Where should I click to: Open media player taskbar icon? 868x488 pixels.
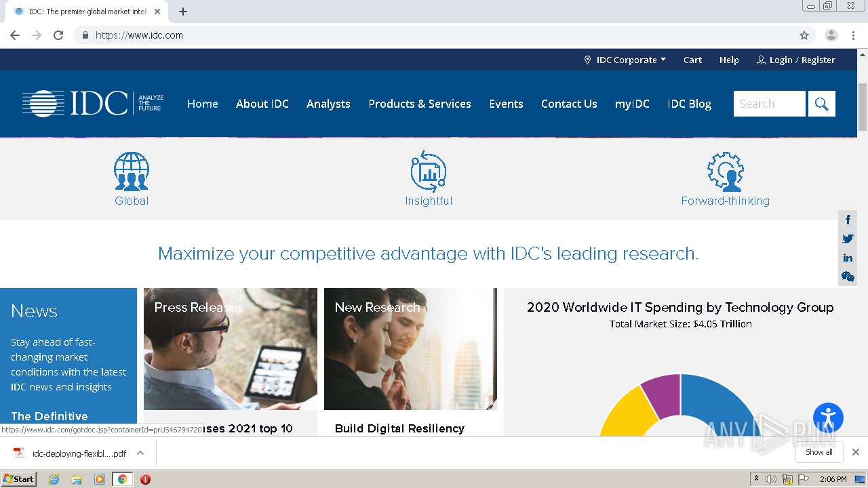(100, 479)
